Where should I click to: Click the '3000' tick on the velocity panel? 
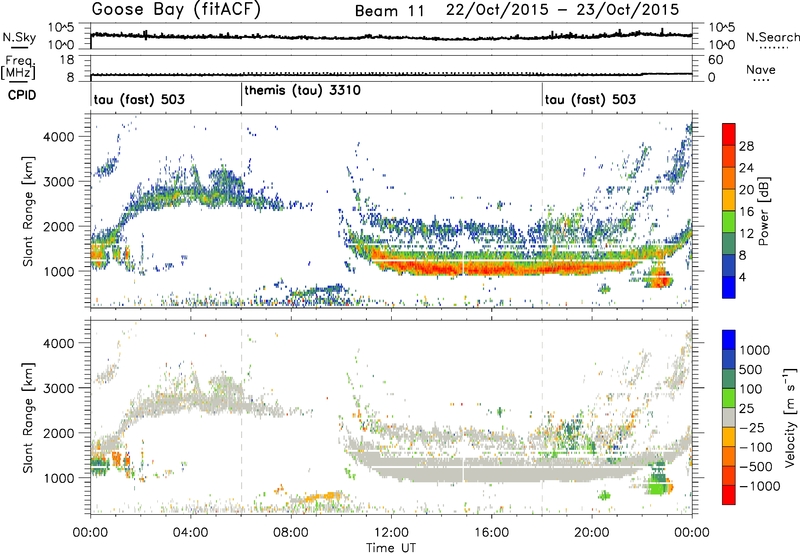(58, 388)
